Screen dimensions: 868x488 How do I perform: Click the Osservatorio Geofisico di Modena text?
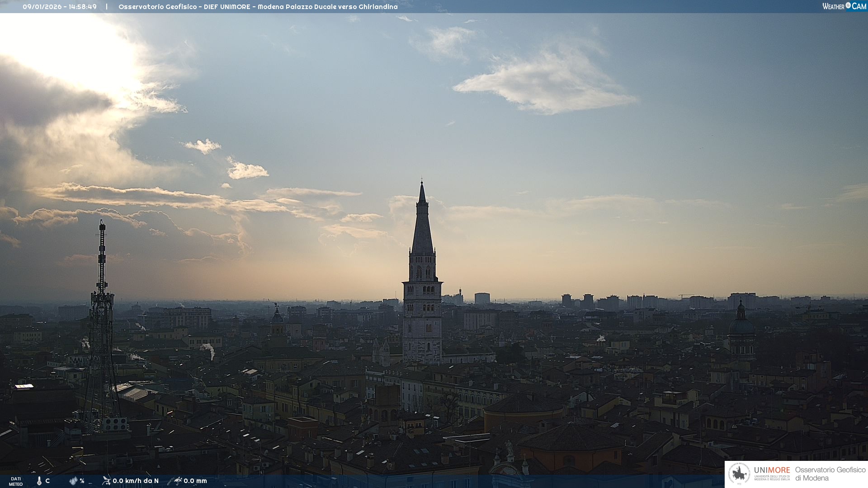click(830, 474)
